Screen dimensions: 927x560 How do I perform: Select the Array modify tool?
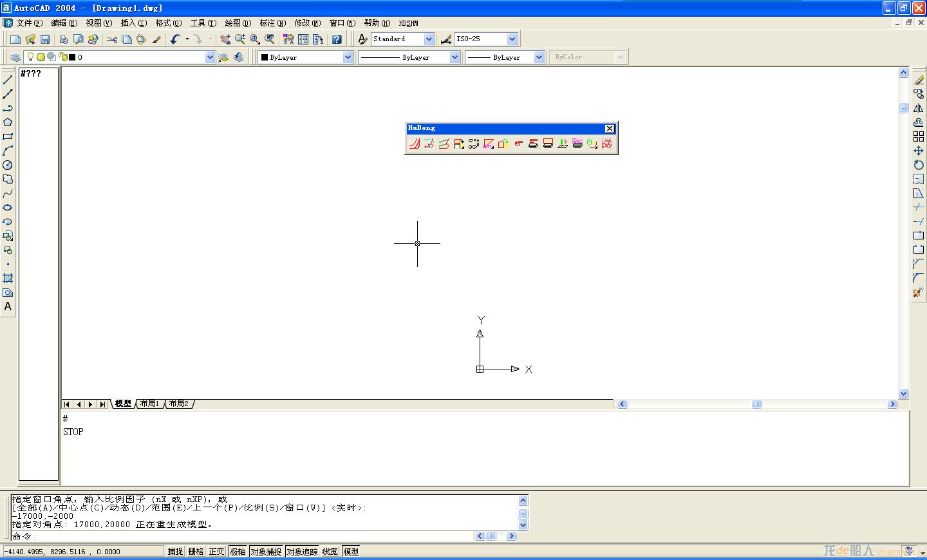[919, 136]
